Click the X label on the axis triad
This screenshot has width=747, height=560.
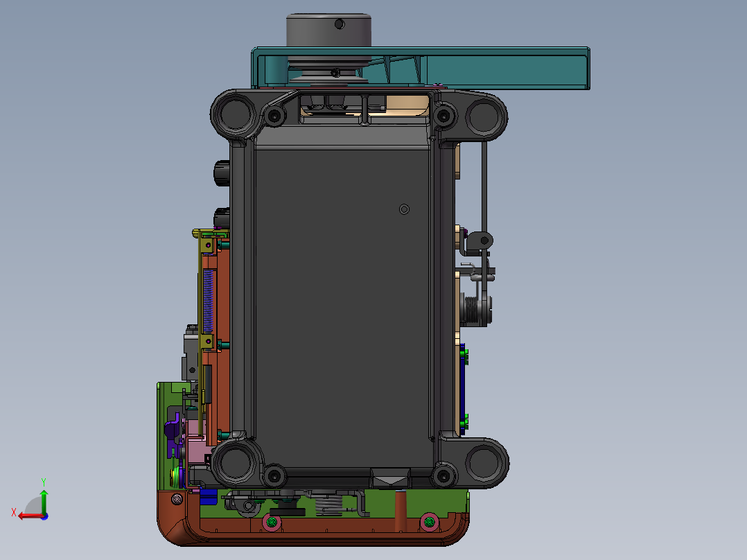[x=14, y=512]
